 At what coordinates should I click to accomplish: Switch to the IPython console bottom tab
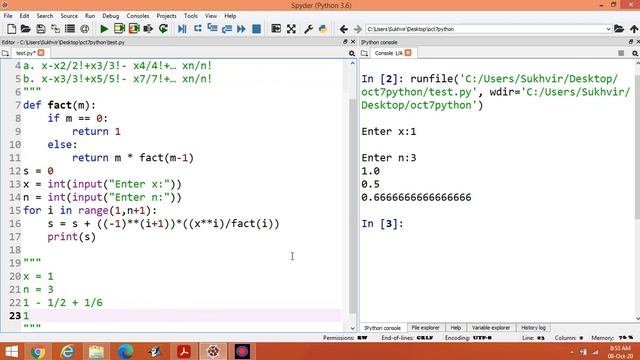[x=382, y=328]
